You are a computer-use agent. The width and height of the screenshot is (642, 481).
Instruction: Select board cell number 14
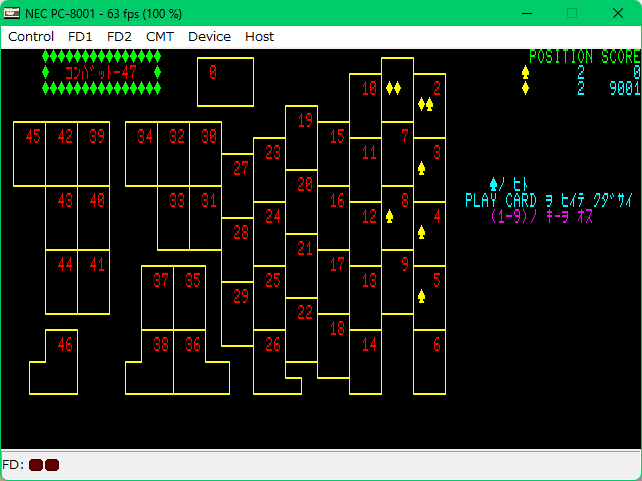pyautogui.click(x=365, y=362)
